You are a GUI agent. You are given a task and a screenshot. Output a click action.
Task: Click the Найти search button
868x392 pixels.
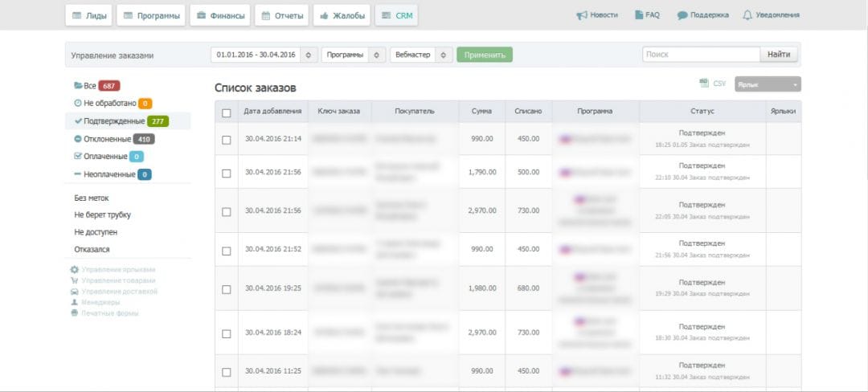(x=779, y=54)
